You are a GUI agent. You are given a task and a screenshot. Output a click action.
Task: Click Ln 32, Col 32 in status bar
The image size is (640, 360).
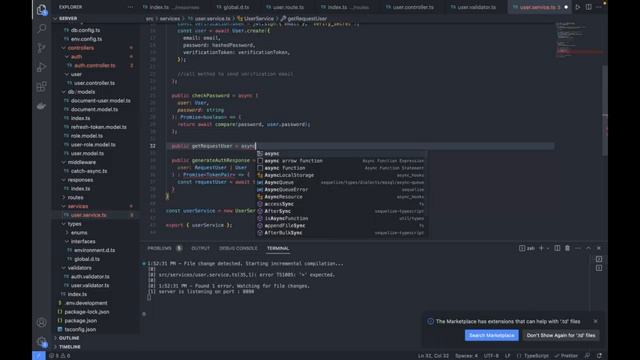point(433,356)
